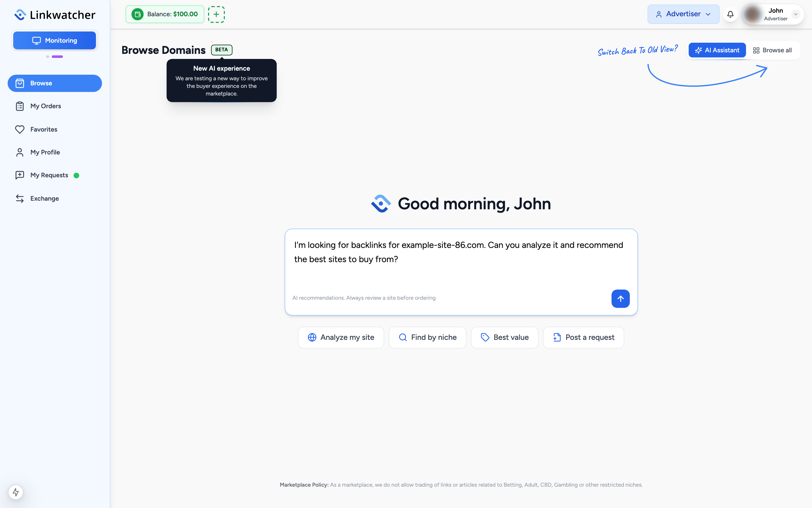Image resolution: width=812 pixels, height=508 pixels.
Task: Send the prompt with the arrow button
Action: click(620, 298)
